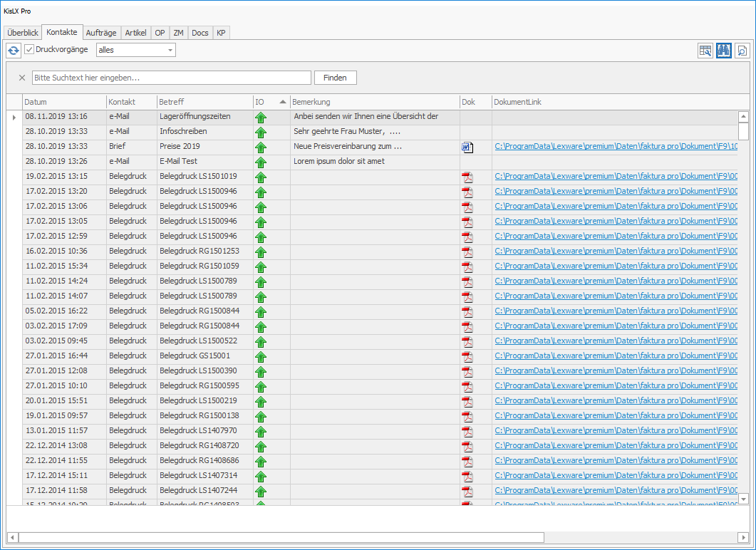The height and width of the screenshot is (550, 756).
Task: Click the Datum column header
Action: click(64, 102)
